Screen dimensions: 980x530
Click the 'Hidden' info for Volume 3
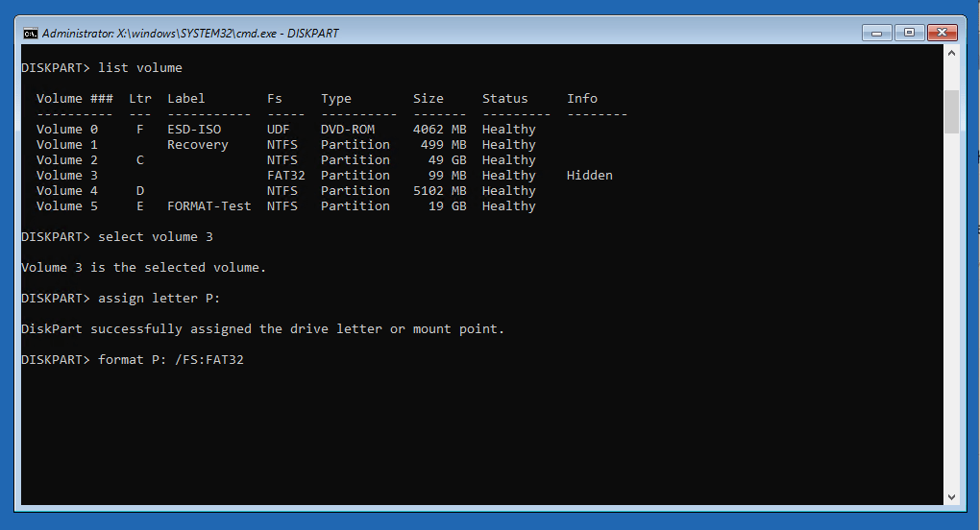click(589, 176)
